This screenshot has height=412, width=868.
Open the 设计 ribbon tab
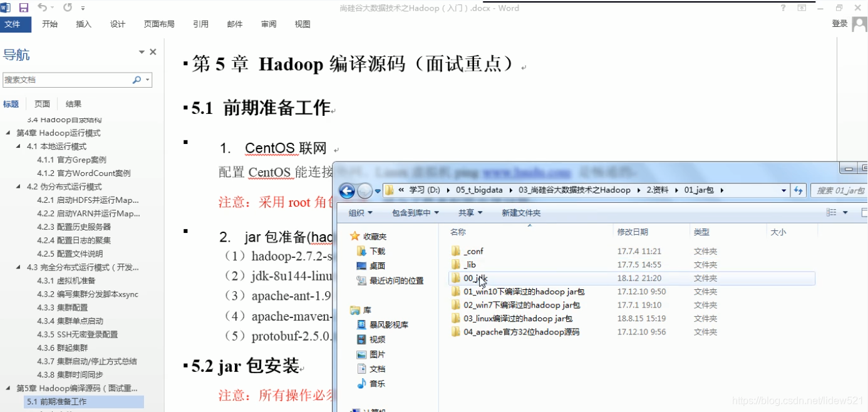coord(118,24)
